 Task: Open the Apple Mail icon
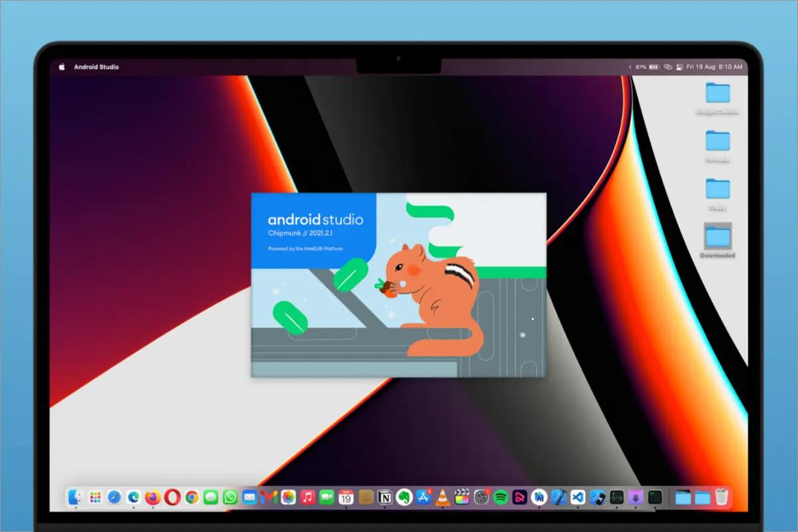[x=249, y=497]
